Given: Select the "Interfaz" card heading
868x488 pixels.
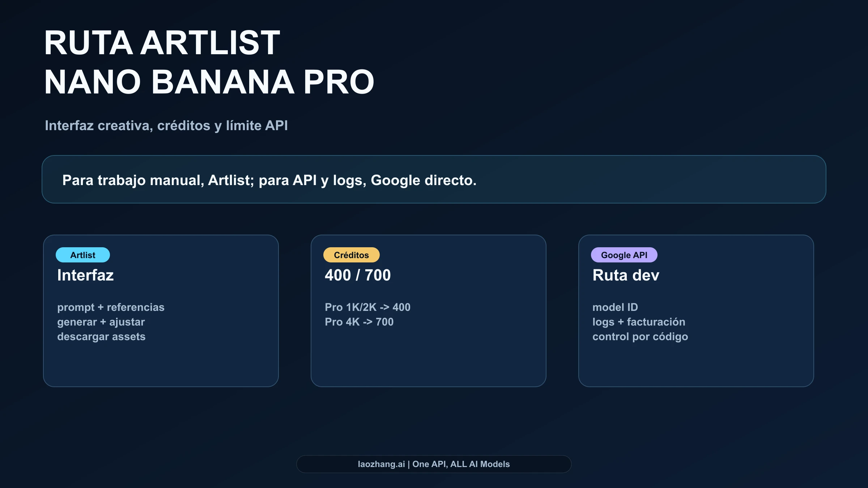Looking at the screenshot, I should click(85, 275).
